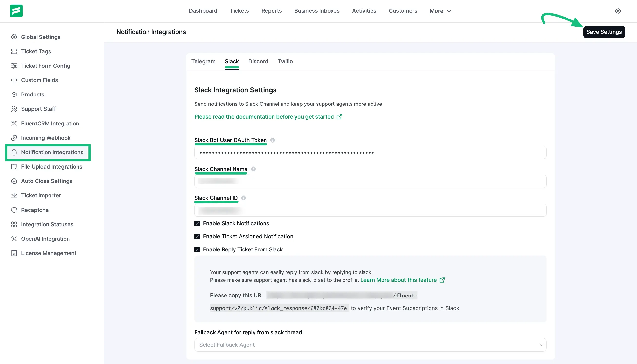637x364 pixels.
Task: Switch to the Telegram tab
Action: (x=203, y=61)
